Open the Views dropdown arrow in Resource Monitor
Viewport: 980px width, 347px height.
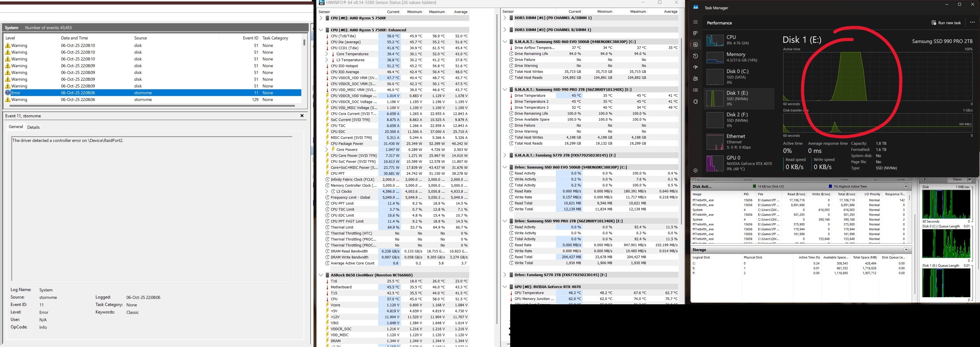coord(969,179)
